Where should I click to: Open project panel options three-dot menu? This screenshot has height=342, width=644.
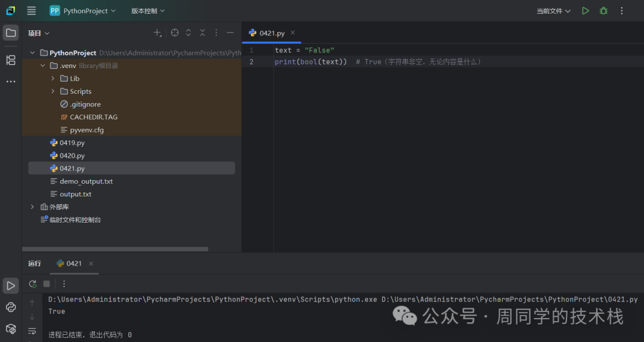coord(216,33)
